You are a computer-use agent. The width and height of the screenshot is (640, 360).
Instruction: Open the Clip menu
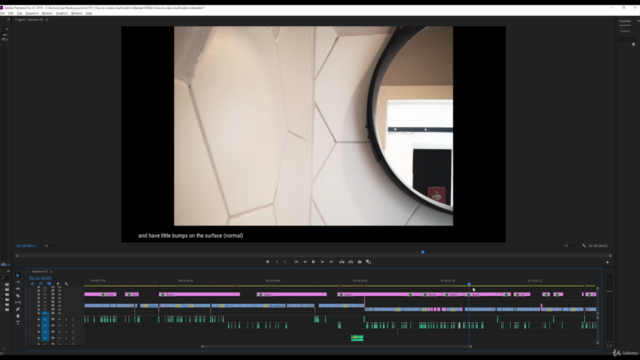coord(20,13)
